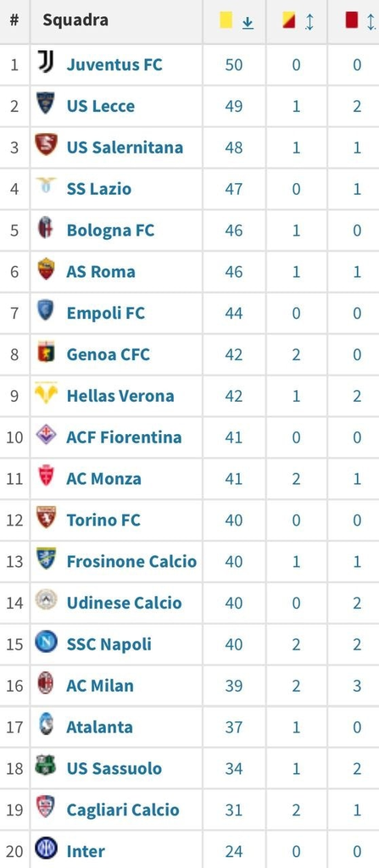The width and height of the screenshot is (379, 868).
Task: Click the red card icon in header
Action: click(352, 20)
